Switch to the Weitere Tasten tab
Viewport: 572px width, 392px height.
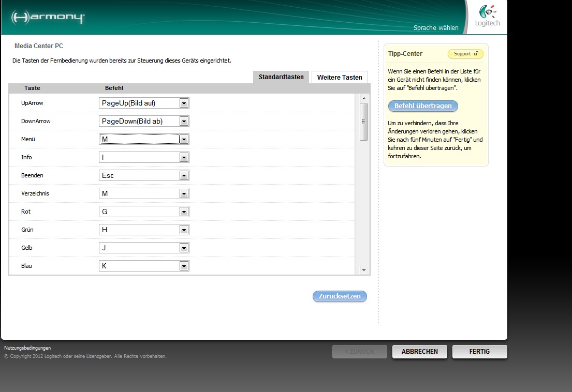pos(340,77)
